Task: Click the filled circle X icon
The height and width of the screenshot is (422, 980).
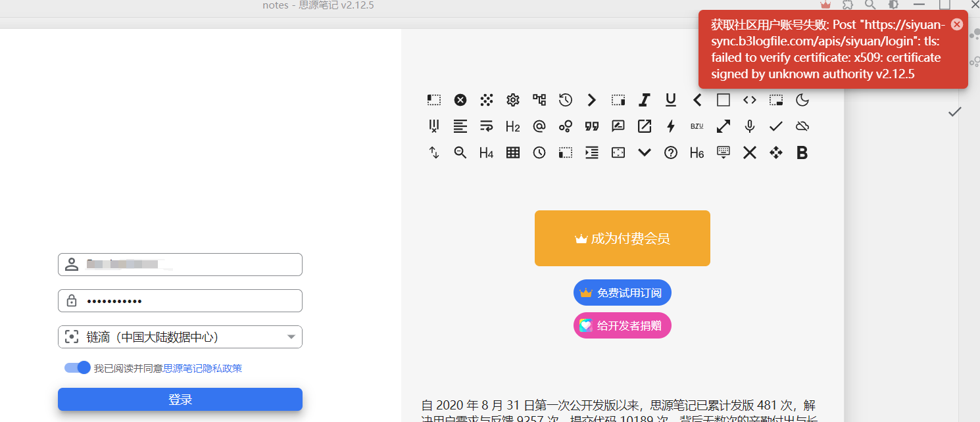Action: coord(460,100)
